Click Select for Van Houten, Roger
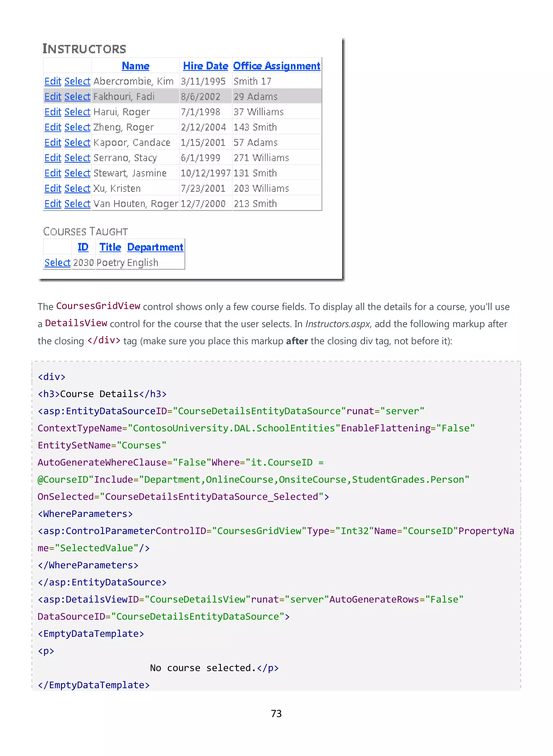The height and width of the screenshot is (756, 553). pos(77,204)
